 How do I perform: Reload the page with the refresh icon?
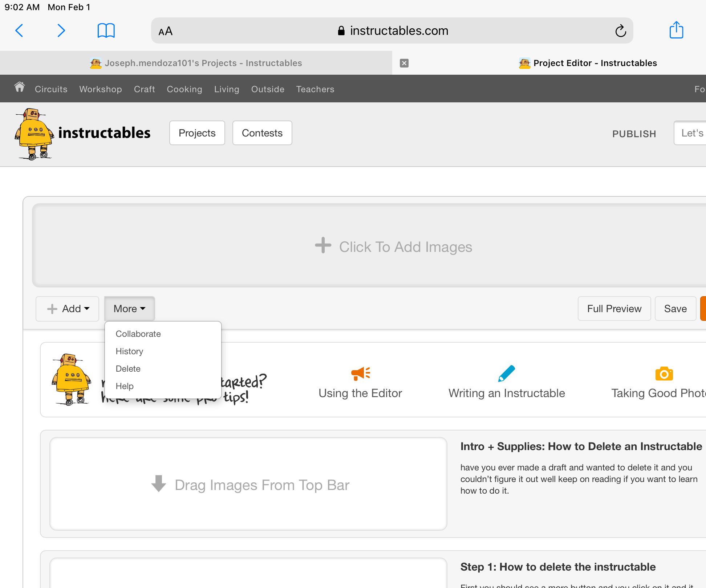pos(621,31)
